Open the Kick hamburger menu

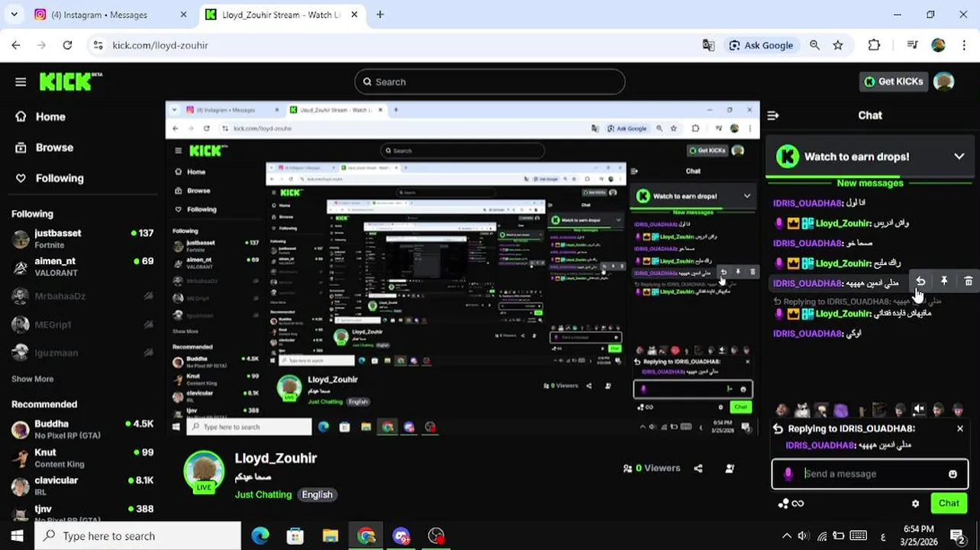pyautogui.click(x=21, y=82)
